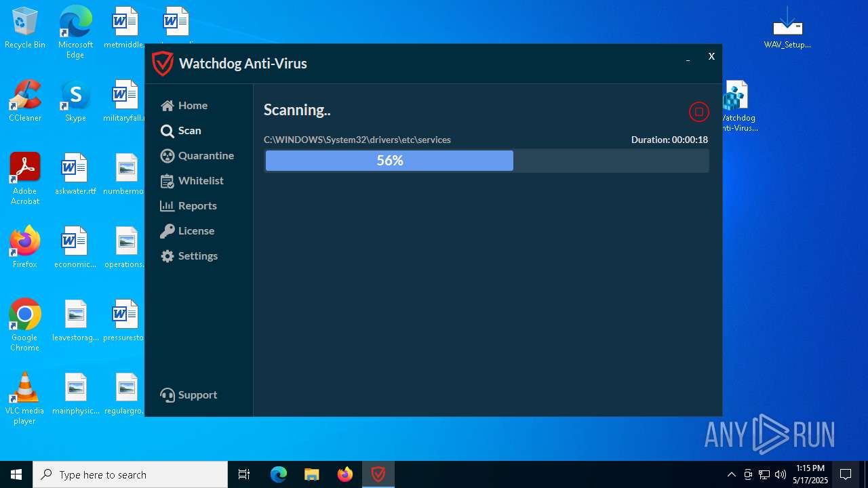Click the Duration 00:00:18 timer text
Viewport: 868px width, 488px height.
pyautogui.click(x=669, y=140)
